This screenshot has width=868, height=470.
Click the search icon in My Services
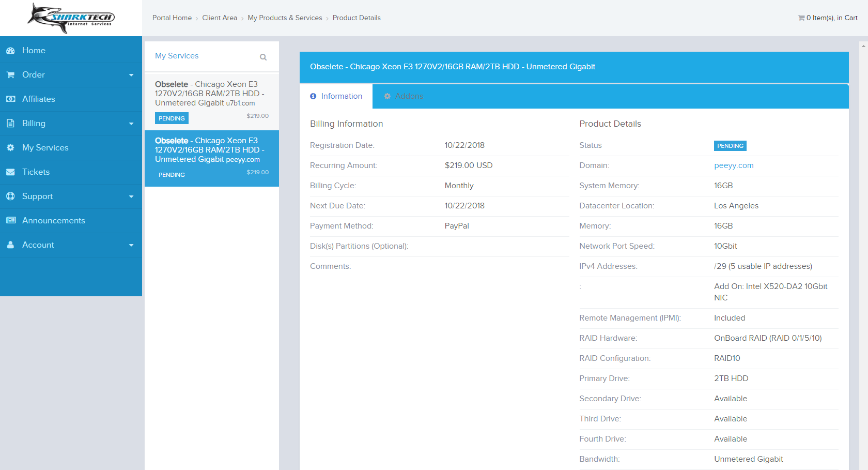coord(263,57)
